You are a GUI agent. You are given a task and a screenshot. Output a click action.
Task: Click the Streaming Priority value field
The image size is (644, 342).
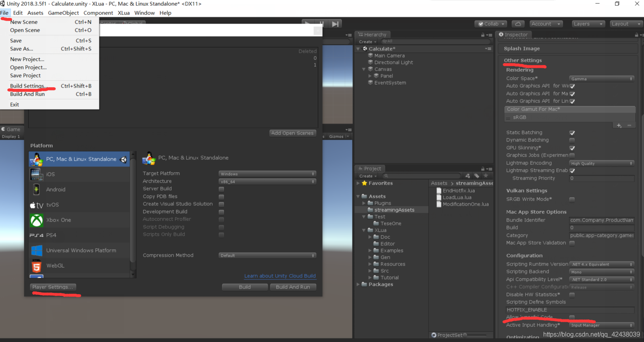(x=602, y=178)
